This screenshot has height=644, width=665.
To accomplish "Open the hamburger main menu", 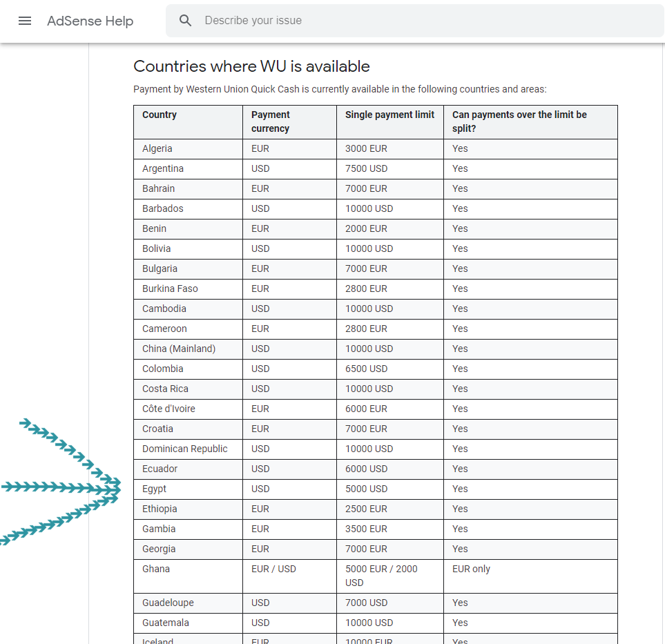I will pyautogui.click(x=25, y=20).
